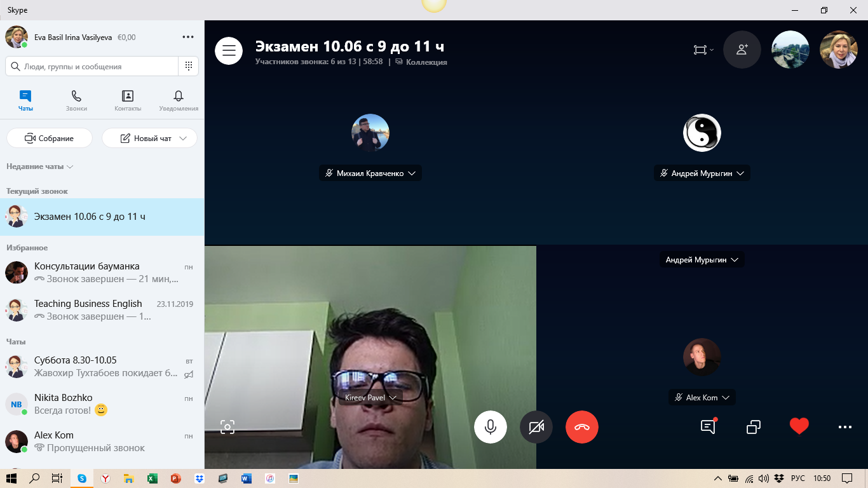Turn on the video camera
The height and width of the screenshot is (488, 868).
point(536,427)
